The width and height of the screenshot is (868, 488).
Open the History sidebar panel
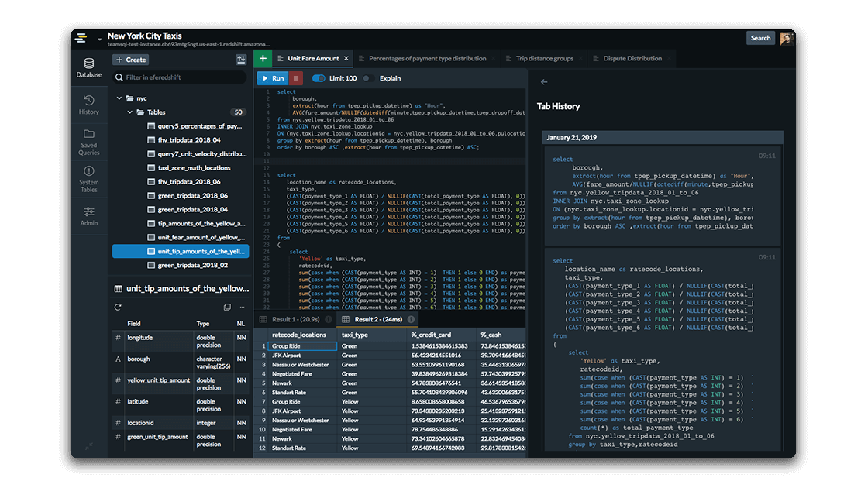click(x=88, y=105)
